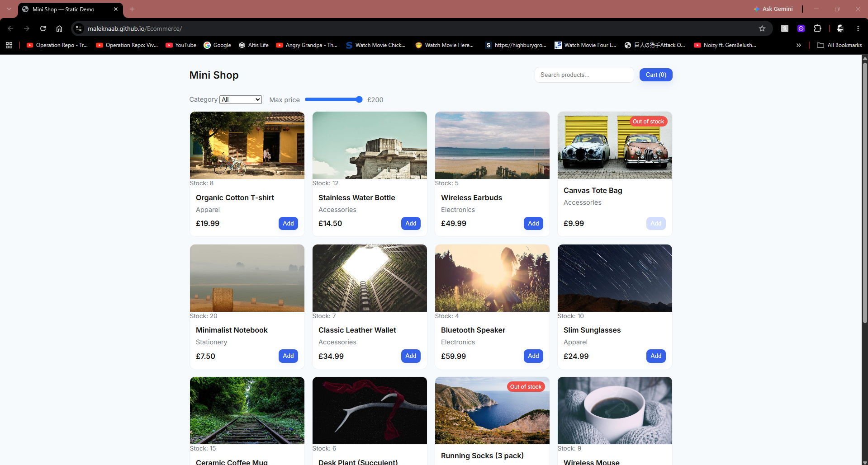The image size is (868, 465).
Task: Focus the Search products field
Action: [584, 75]
